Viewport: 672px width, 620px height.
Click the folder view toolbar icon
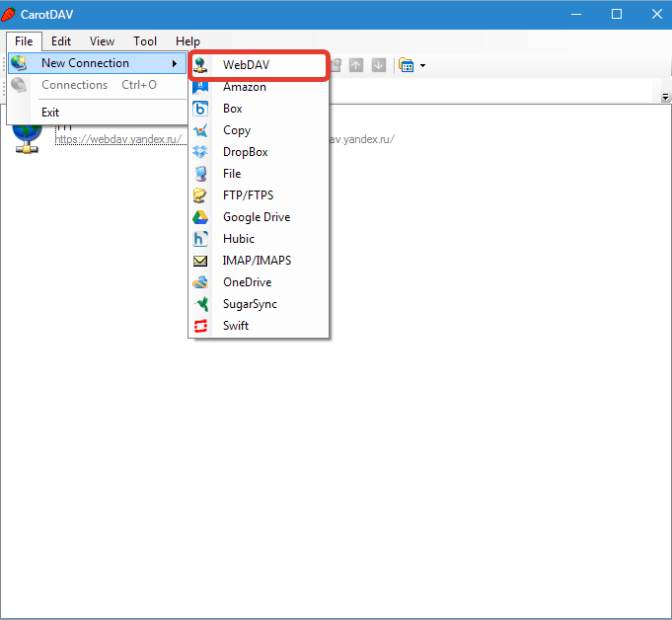(406, 65)
